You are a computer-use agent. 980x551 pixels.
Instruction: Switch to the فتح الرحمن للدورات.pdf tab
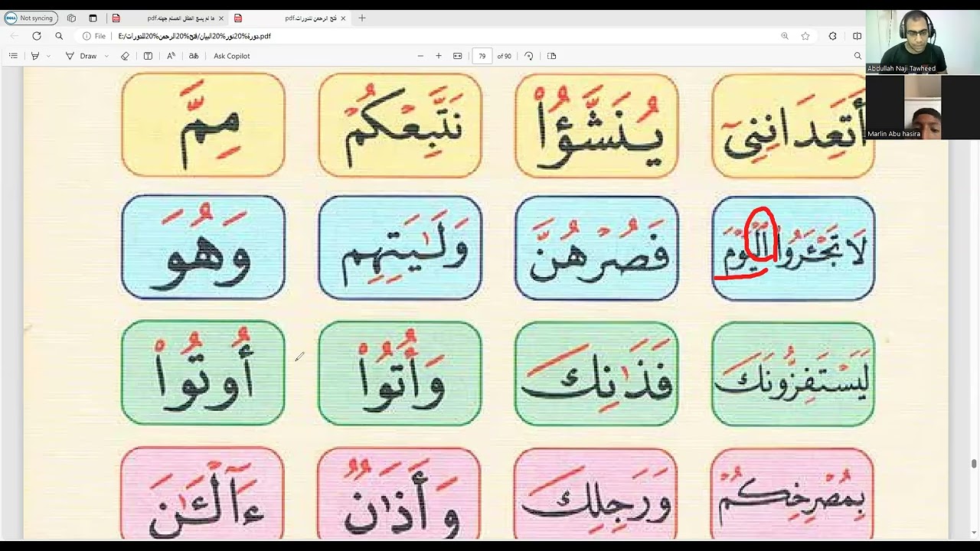(289, 18)
